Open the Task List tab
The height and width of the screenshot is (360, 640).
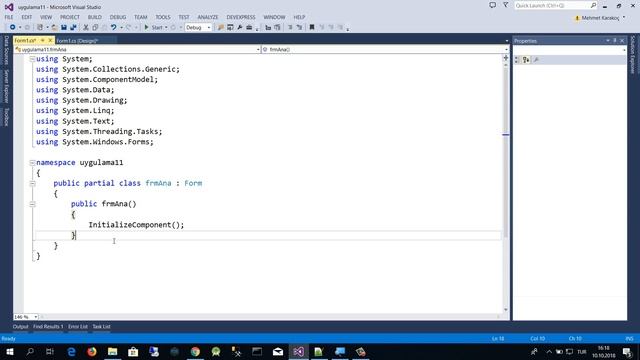tap(101, 327)
